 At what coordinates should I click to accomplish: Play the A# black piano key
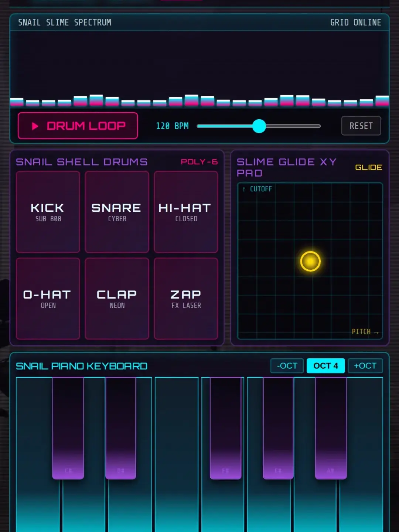pos(331,428)
